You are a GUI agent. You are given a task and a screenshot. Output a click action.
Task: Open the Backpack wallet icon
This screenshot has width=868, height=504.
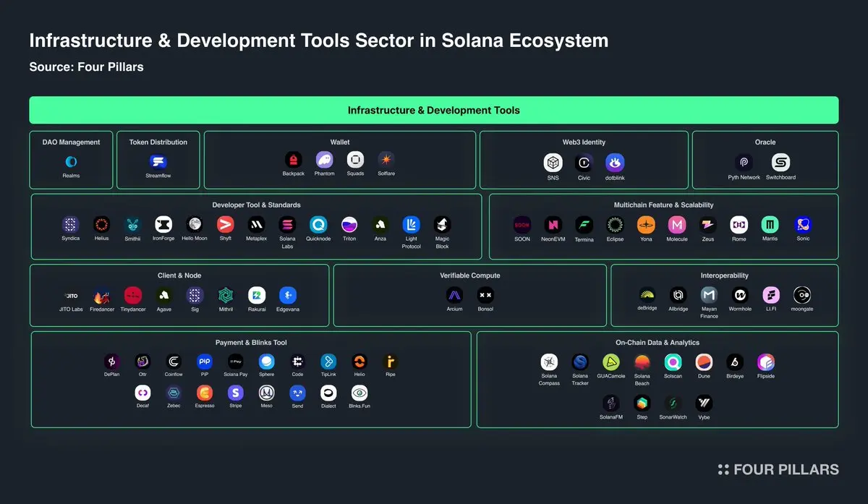click(294, 160)
